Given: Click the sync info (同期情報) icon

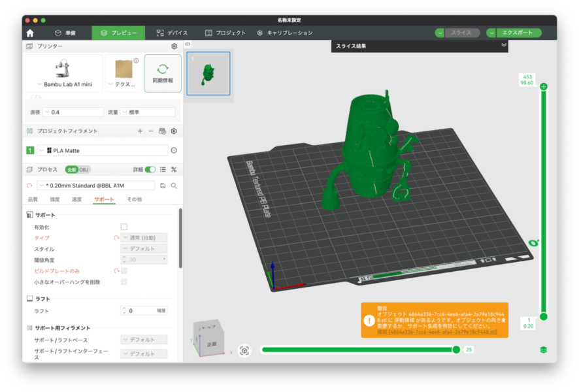Looking at the screenshot, I should pos(163,69).
